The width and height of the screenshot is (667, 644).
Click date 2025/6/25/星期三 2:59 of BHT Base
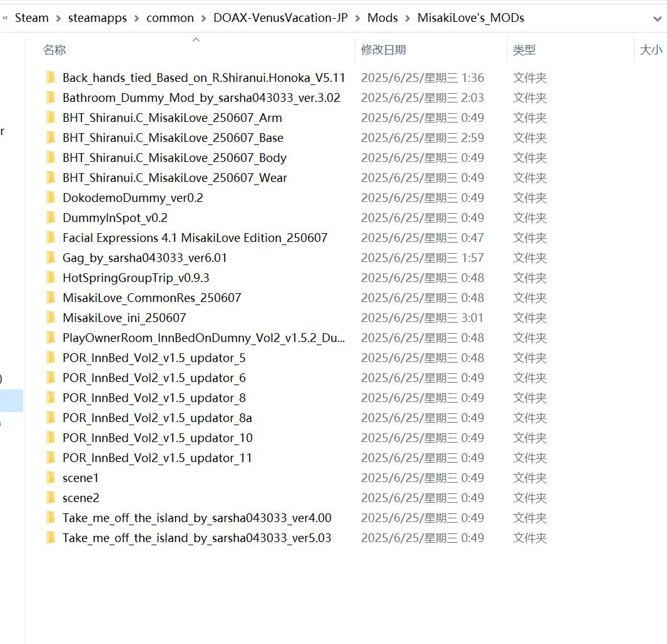(422, 138)
